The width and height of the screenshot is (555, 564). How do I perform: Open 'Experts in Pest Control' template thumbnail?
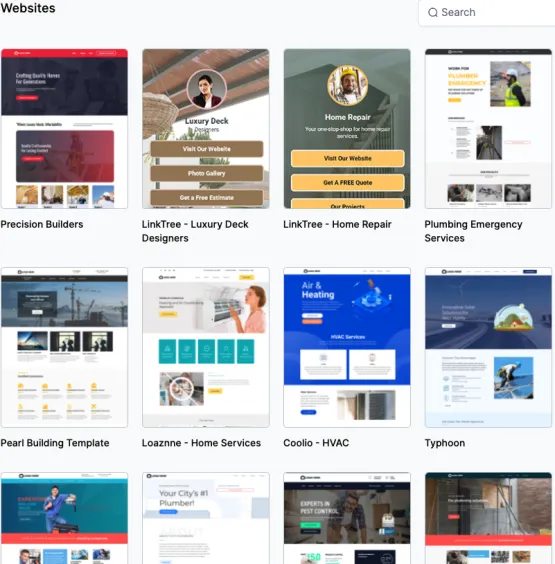tap(347, 518)
